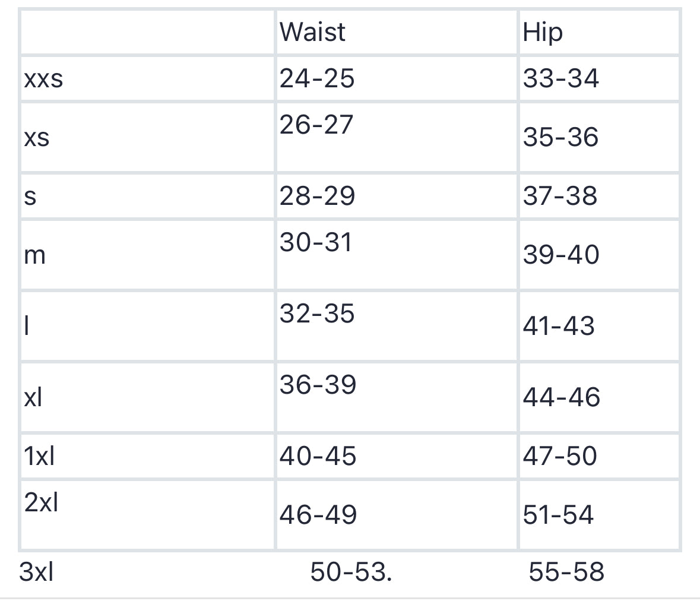Select the xl size row label
This screenshot has height=601, width=700.
tap(34, 397)
